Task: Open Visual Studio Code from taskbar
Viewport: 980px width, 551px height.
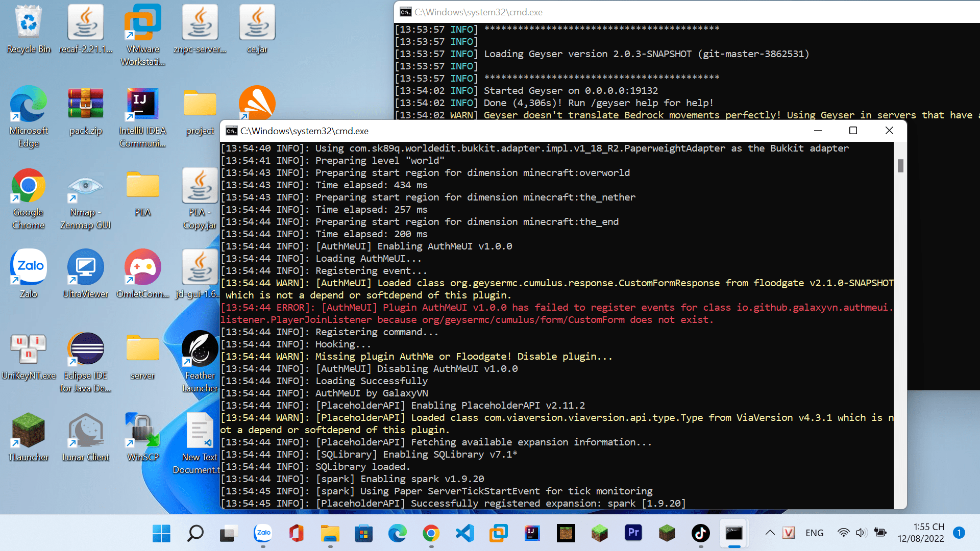Action: pyautogui.click(x=464, y=534)
